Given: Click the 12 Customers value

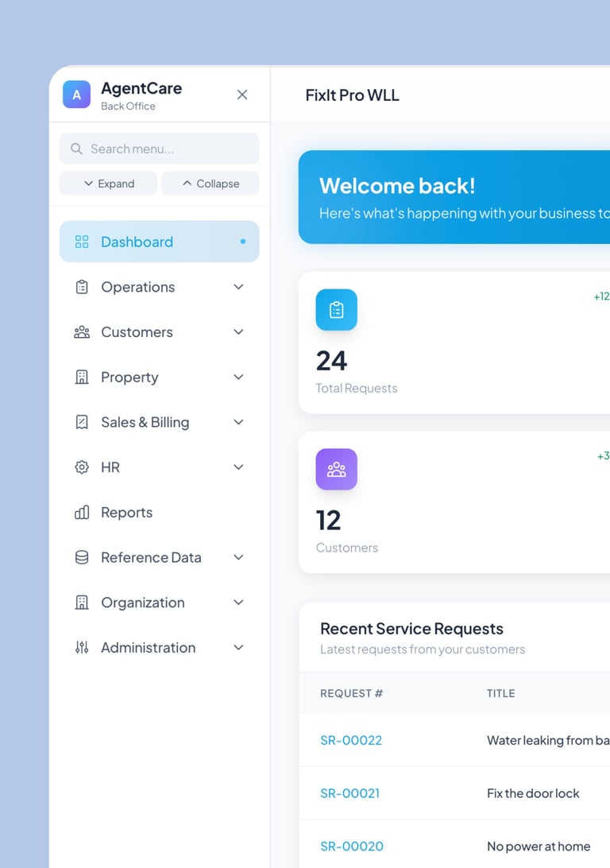Looking at the screenshot, I should (x=328, y=521).
